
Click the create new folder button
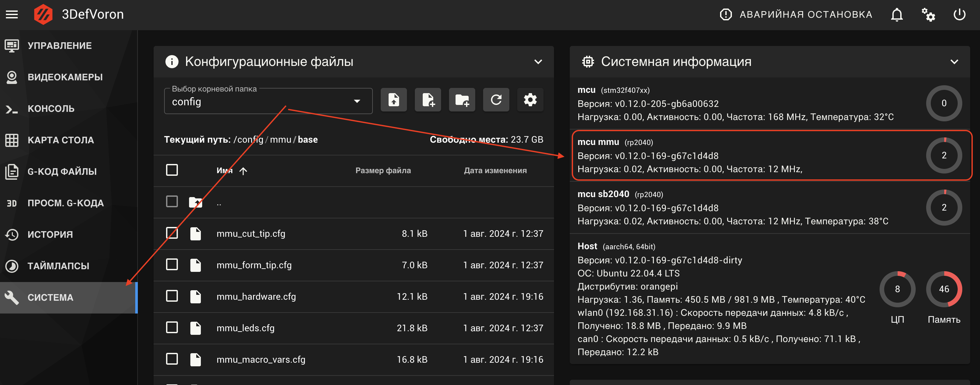(462, 100)
